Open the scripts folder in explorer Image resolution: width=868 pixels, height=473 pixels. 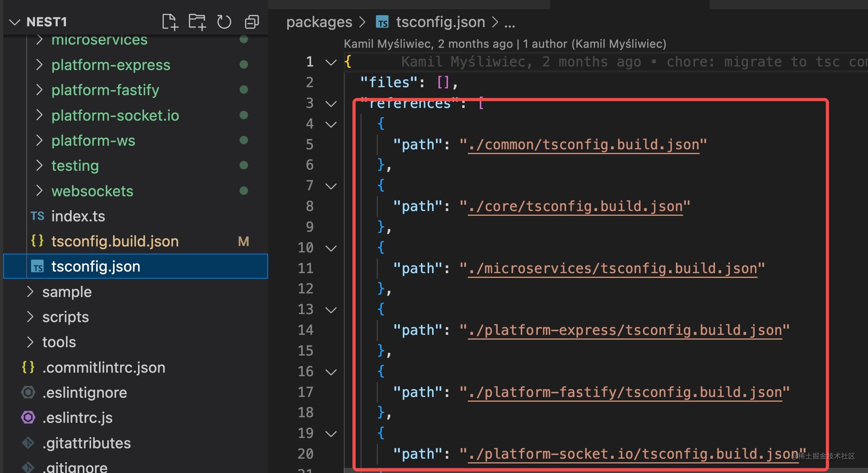point(65,317)
